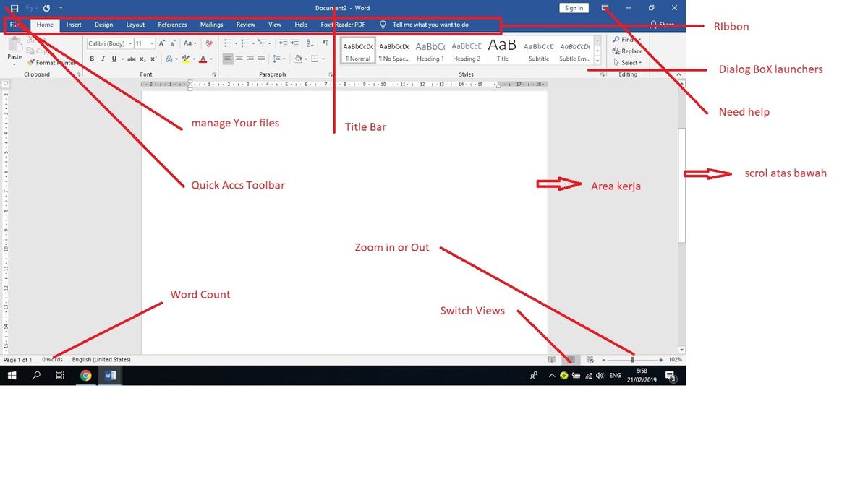Apply the red font color A
The width and height of the screenshot is (868, 482).
click(x=203, y=59)
